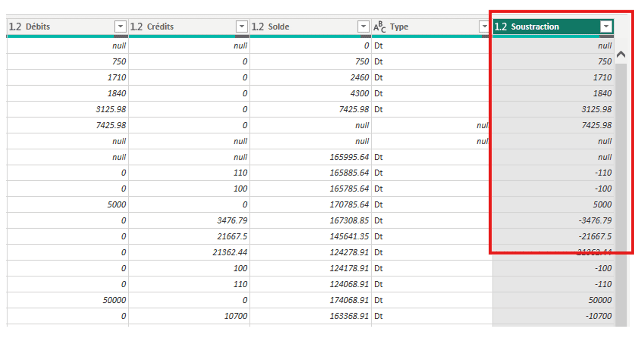The height and width of the screenshot is (339, 644).
Task: Open the Soustraction column filter dropdown
Action: (x=606, y=26)
